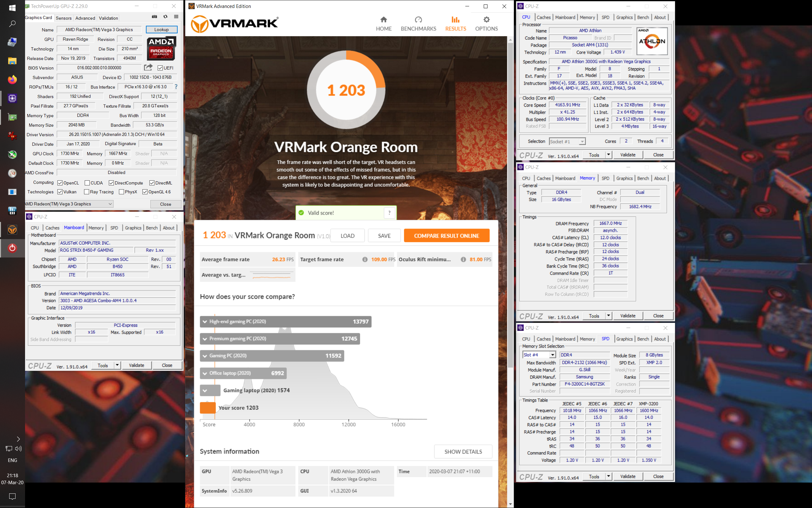812x508 pixels.
Task: Click the SAVE button in VRMark
Action: coord(384,236)
